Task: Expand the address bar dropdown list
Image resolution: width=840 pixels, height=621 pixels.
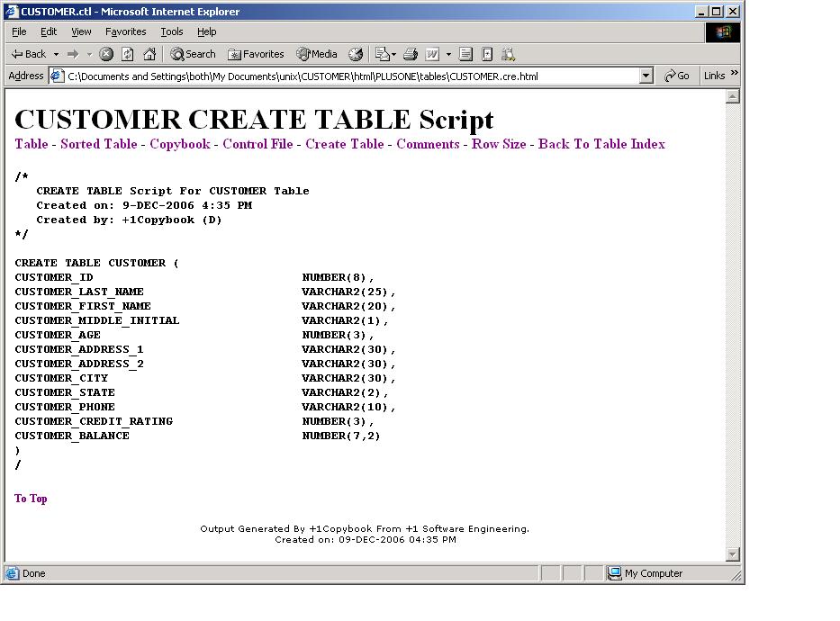Action: (x=646, y=76)
